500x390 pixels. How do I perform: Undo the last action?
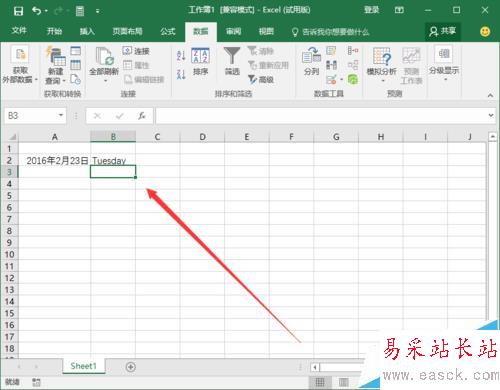point(36,11)
